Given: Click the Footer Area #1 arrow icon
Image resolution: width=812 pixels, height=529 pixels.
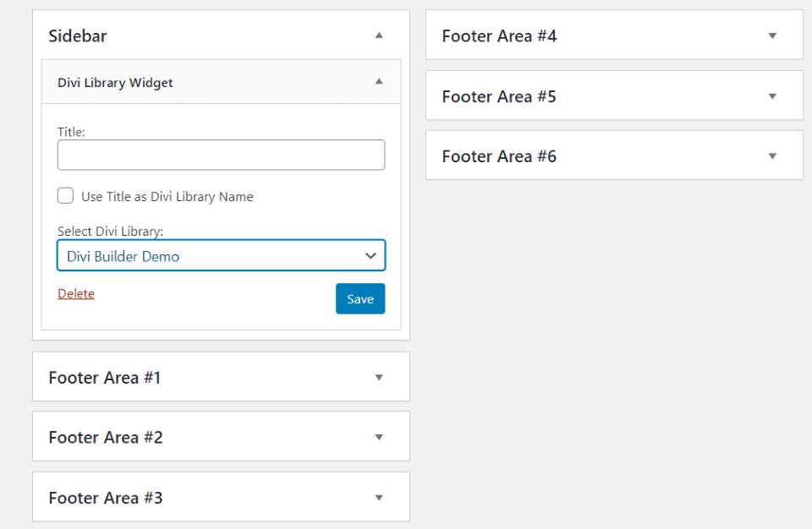Looking at the screenshot, I should (379, 378).
